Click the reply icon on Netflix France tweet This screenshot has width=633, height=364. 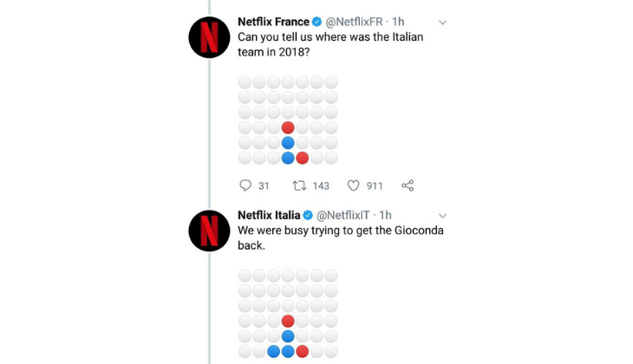pyautogui.click(x=245, y=185)
